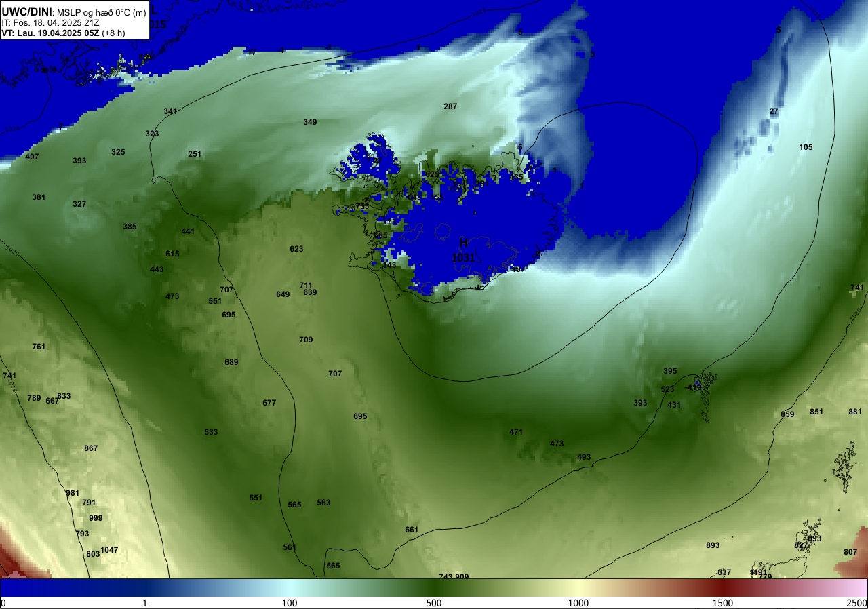Click the map value 1047
The width and height of the screenshot is (868, 609).
click(109, 550)
